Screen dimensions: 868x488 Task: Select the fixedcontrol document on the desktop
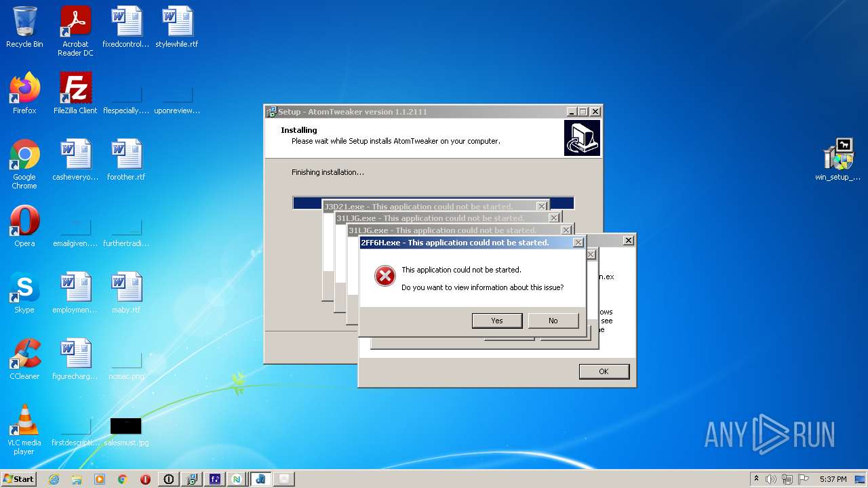pos(126,27)
